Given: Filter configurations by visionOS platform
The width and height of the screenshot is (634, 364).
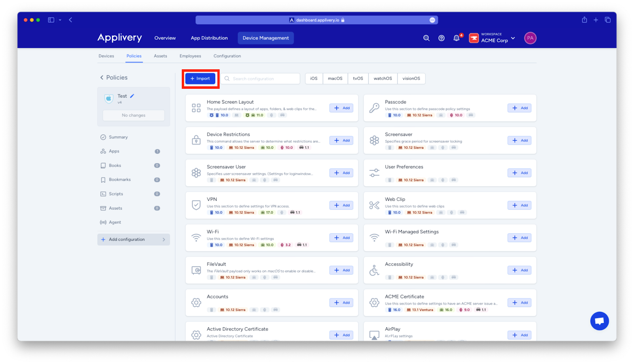Looking at the screenshot, I should coord(411,78).
